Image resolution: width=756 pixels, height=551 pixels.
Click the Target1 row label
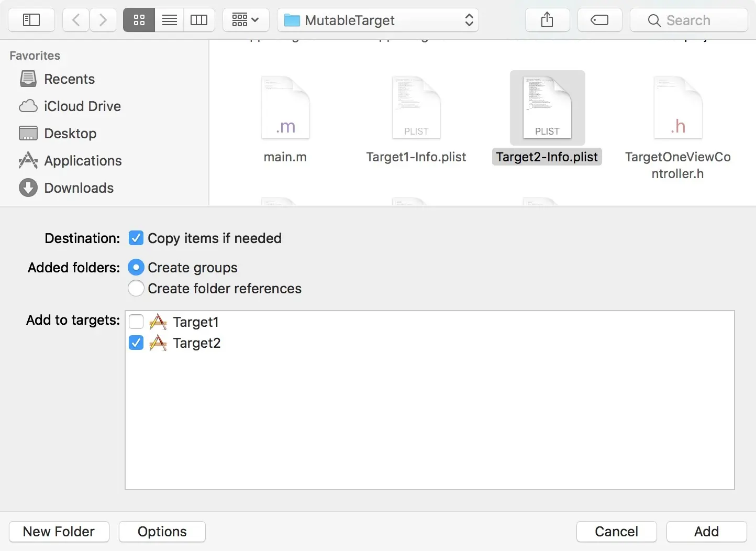196,322
